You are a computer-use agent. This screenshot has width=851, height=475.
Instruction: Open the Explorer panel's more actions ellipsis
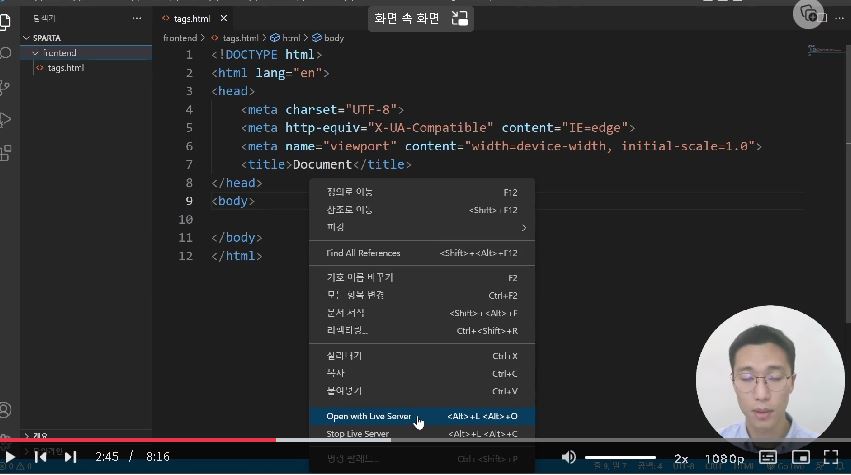pos(137,18)
